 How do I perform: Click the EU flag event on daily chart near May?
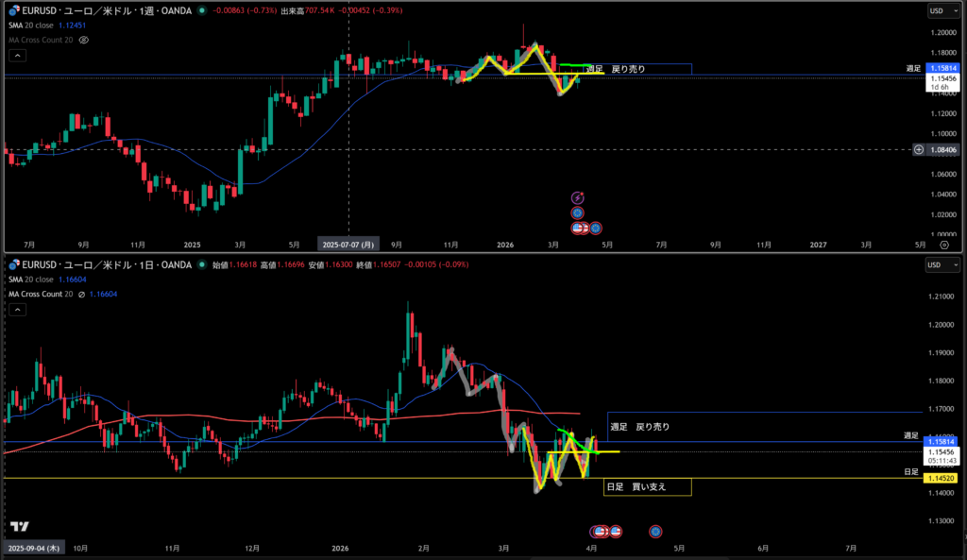pos(655,532)
